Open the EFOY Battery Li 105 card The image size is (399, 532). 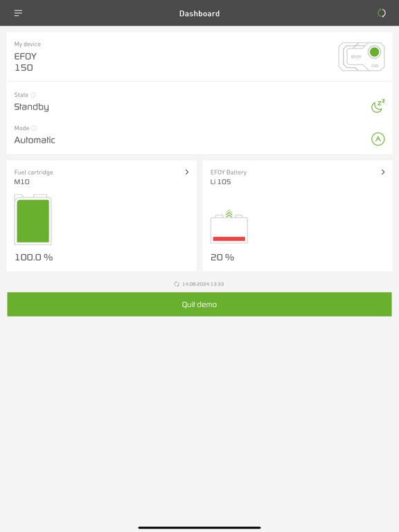click(298, 216)
